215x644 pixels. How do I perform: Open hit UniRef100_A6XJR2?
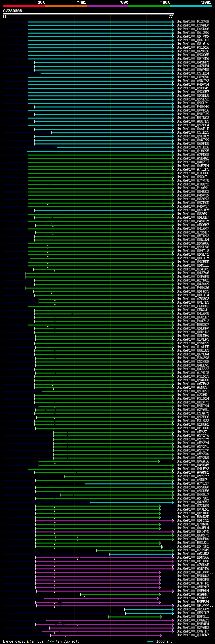[x=193, y=554]
